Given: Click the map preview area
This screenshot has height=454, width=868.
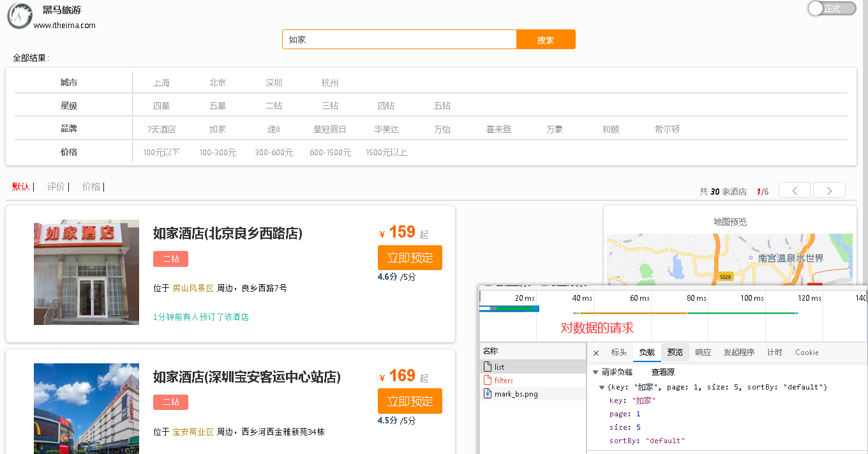Looking at the screenshot, I should (730, 259).
